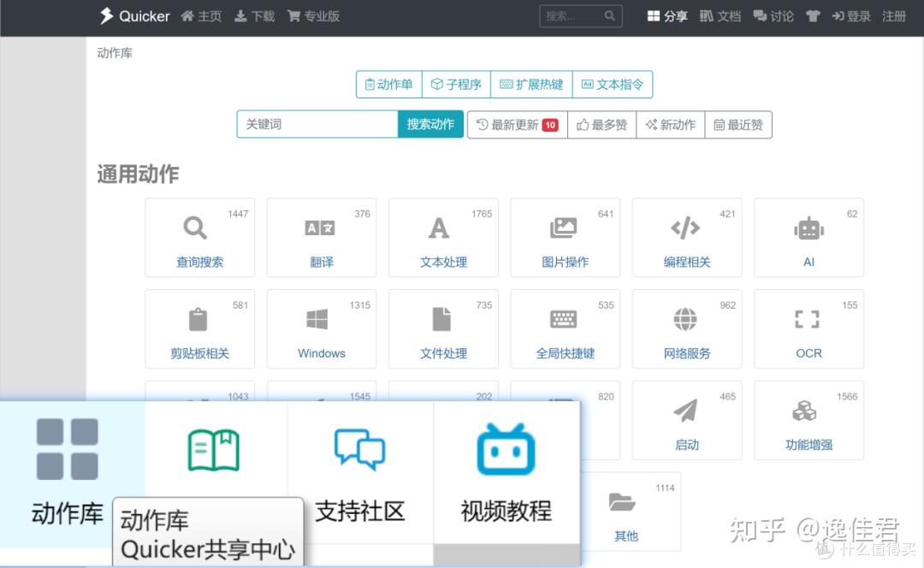Click the Quicker logo in navbar
Screen dimensions: 924x568
pyautogui.click(x=135, y=16)
